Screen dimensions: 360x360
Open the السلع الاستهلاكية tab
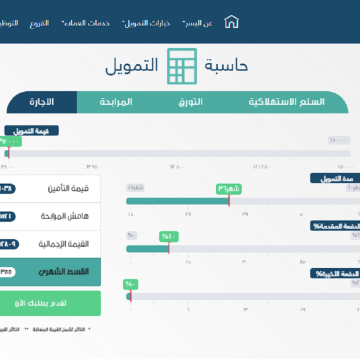pyautogui.click(x=287, y=102)
